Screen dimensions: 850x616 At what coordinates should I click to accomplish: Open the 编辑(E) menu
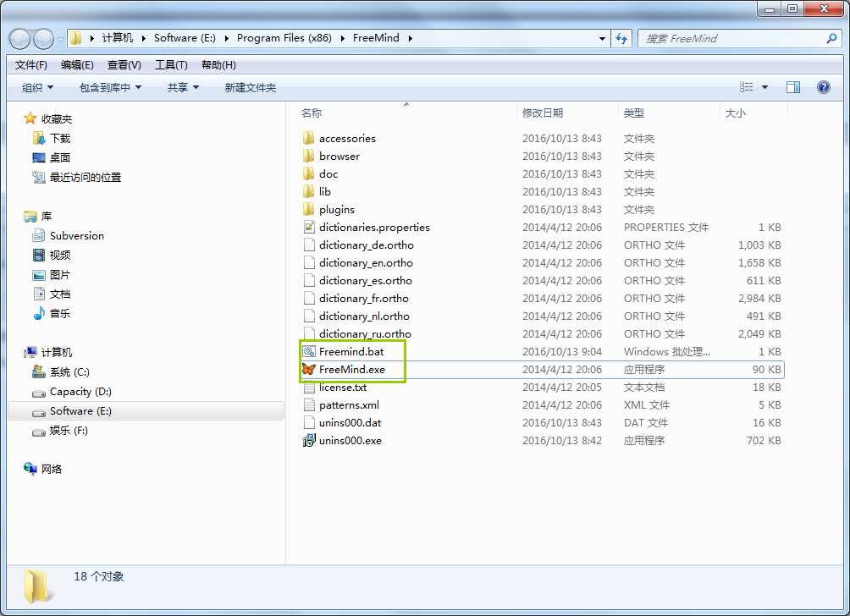coord(77,65)
